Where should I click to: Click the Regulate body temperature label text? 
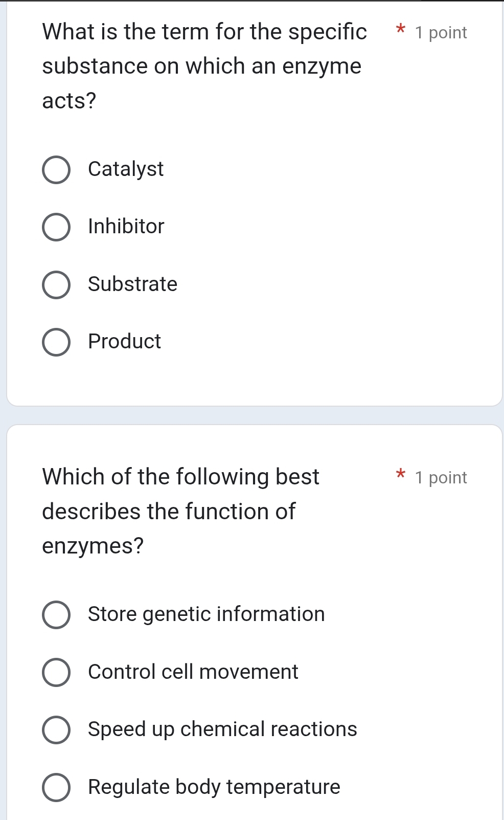(213, 787)
